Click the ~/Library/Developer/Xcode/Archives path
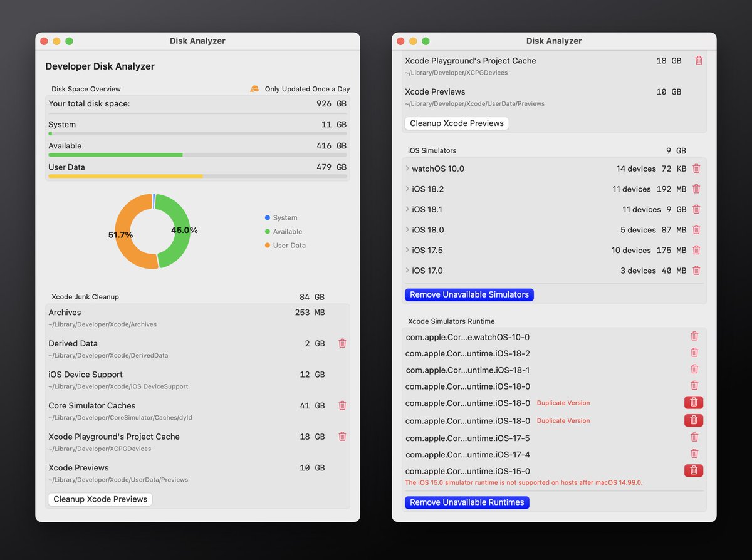Viewport: 752px width, 560px height. click(x=102, y=324)
